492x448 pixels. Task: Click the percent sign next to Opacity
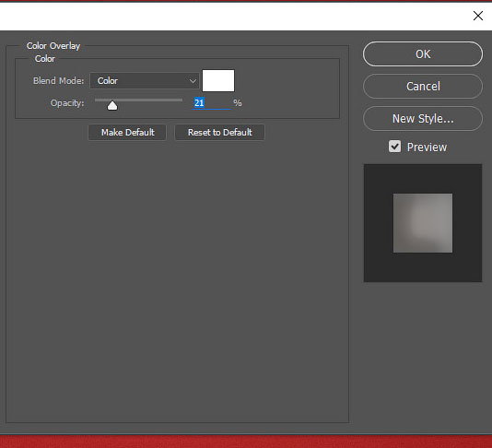[238, 102]
